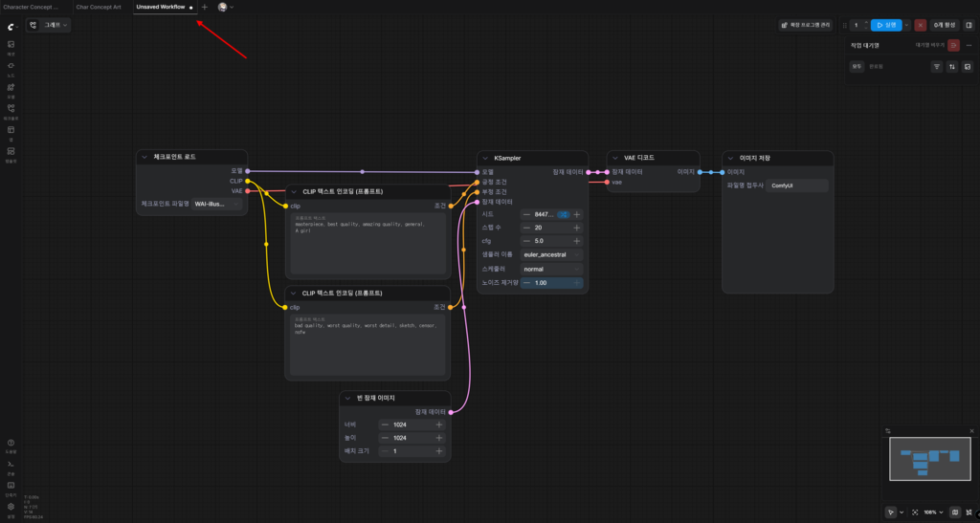Select the Unsaved Workflow tab
980x523 pixels.
tap(161, 7)
